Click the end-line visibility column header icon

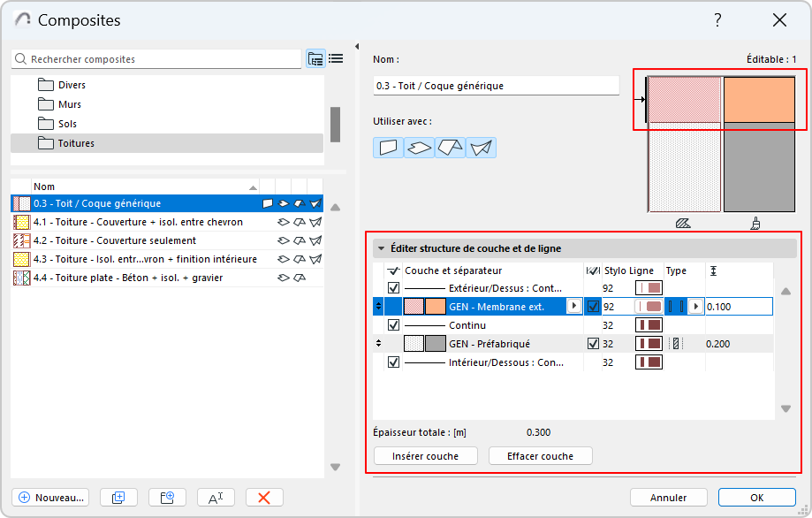(x=593, y=270)
